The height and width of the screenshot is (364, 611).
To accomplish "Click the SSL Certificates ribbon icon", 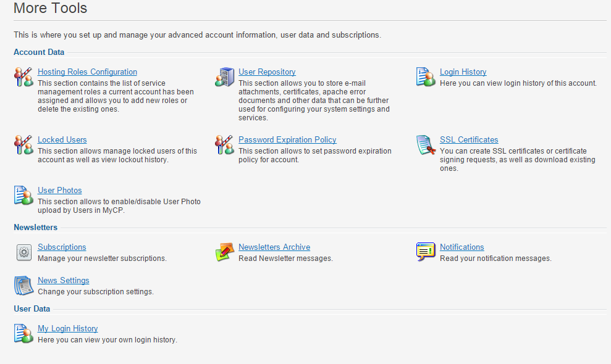I will [x=426, y=145].
